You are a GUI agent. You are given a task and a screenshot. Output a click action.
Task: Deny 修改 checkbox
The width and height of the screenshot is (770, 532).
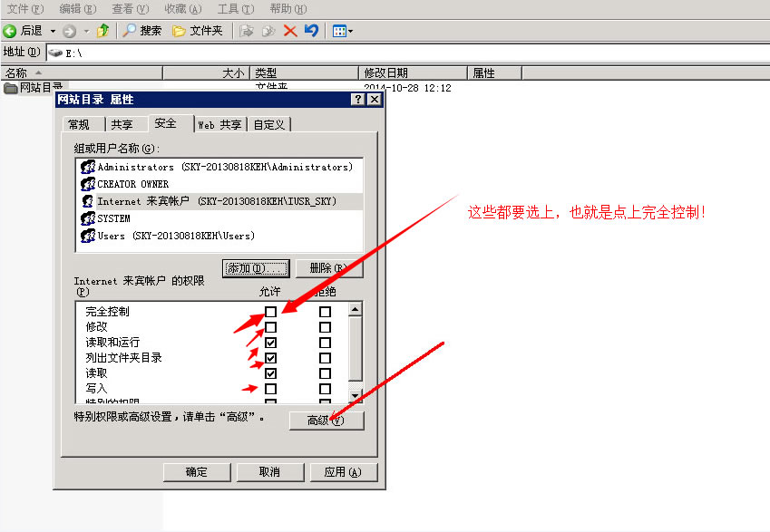[325, 327]
